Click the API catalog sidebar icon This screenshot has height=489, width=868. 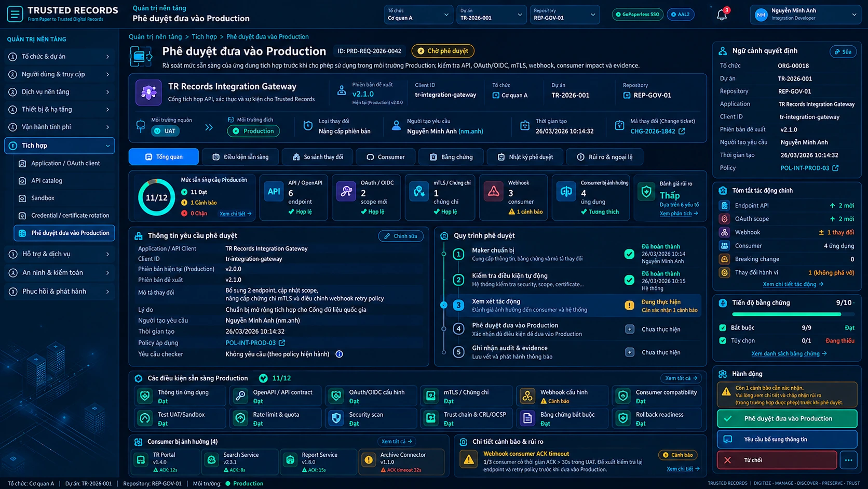(22, 181)
